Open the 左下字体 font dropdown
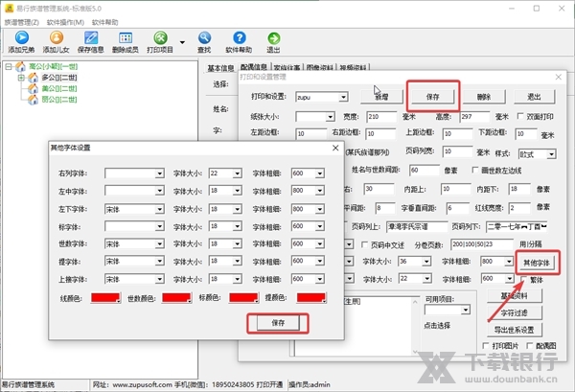Viewport: 575px width, 392px height. point(159,209)
